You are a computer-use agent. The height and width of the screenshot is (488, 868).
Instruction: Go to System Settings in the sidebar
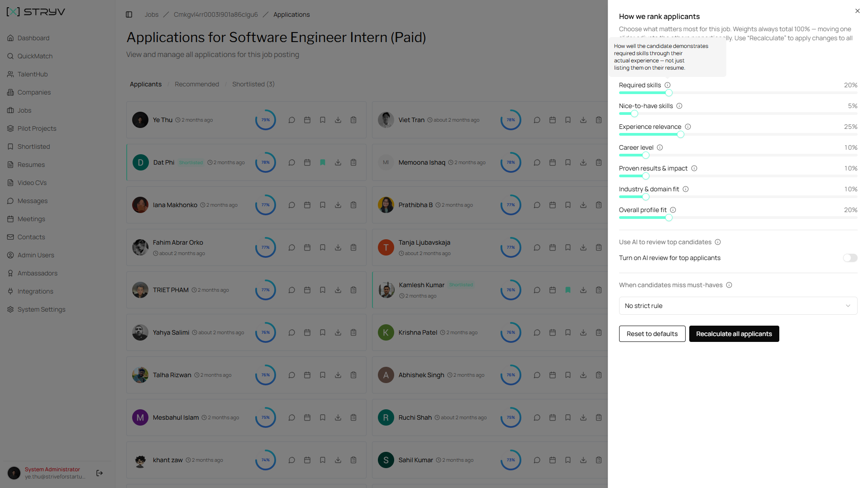pyautogui.click(x=41, y=309)
